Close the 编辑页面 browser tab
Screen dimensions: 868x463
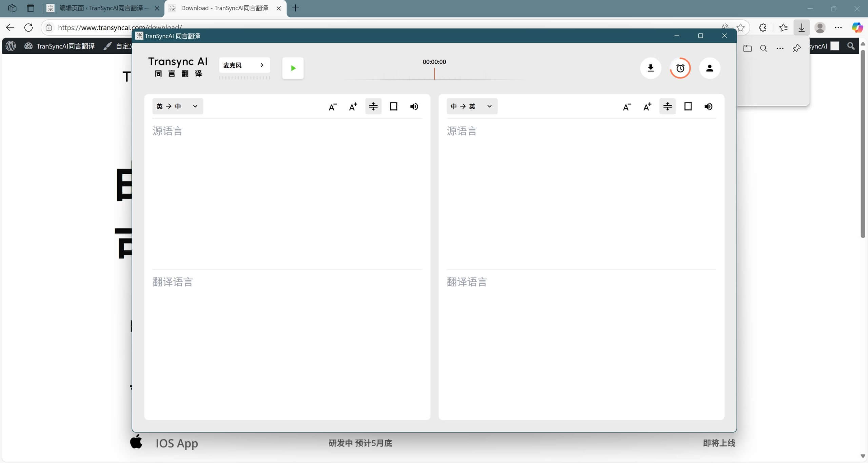click(x=157, y=8)
